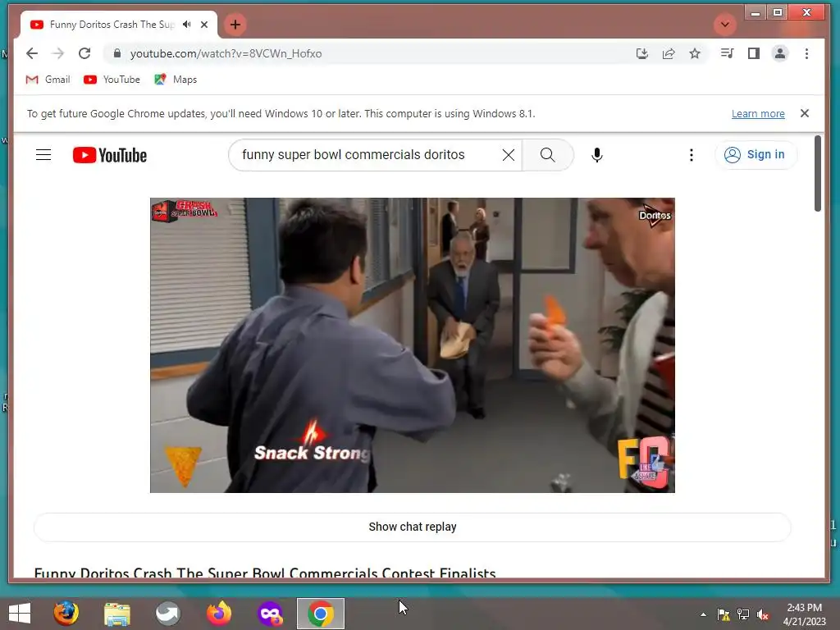Click the Learn more link
Viewport: 840px width, 630px height.
pyautogui.click(x=758, y=113)
